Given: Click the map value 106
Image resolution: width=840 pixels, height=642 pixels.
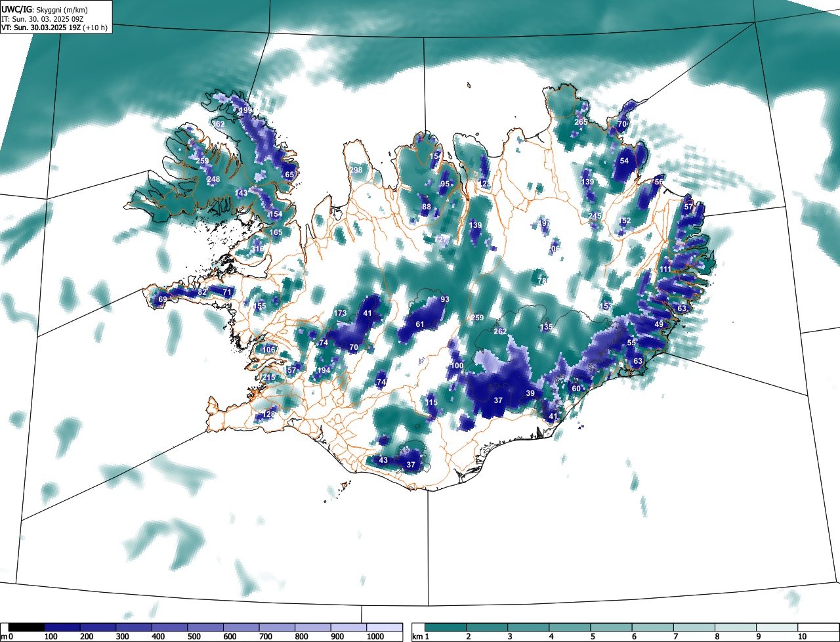Looking at the screenshot, I should tap(269, 350).
